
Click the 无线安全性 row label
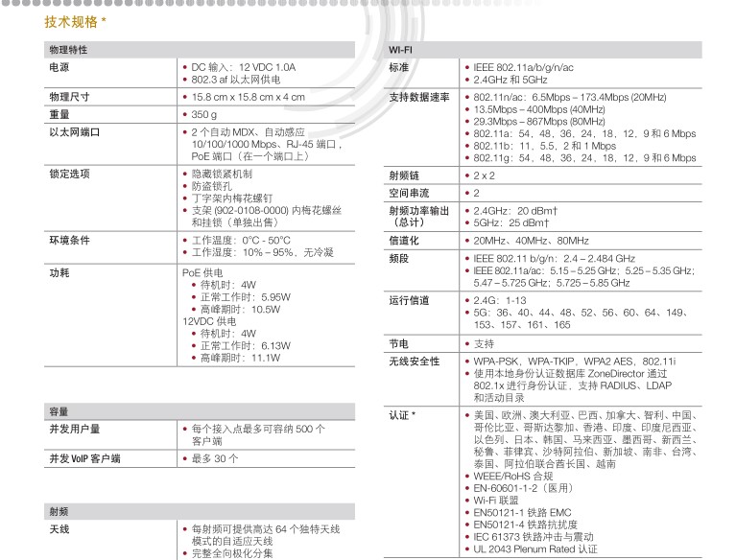pos(414,362)
